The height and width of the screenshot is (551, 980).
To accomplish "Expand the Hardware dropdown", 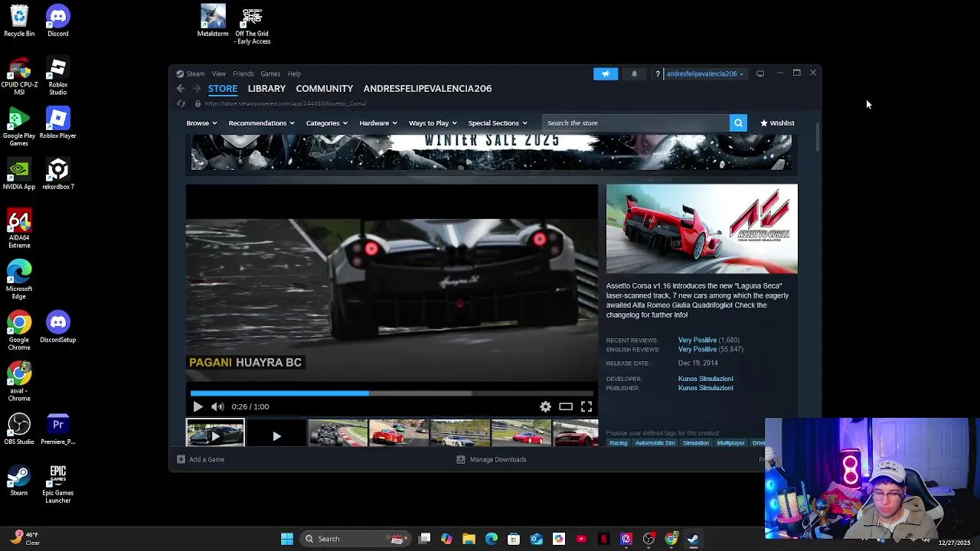I will pos(378,123).
